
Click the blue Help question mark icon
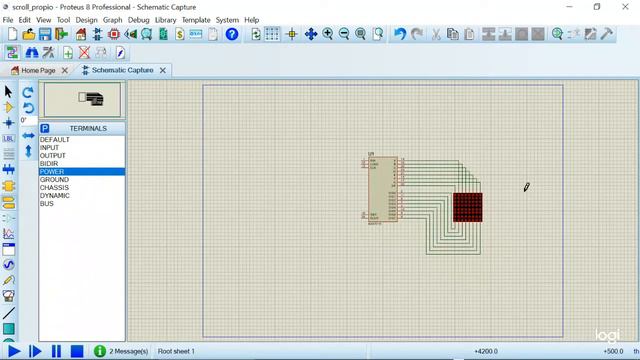click(231, 34)
